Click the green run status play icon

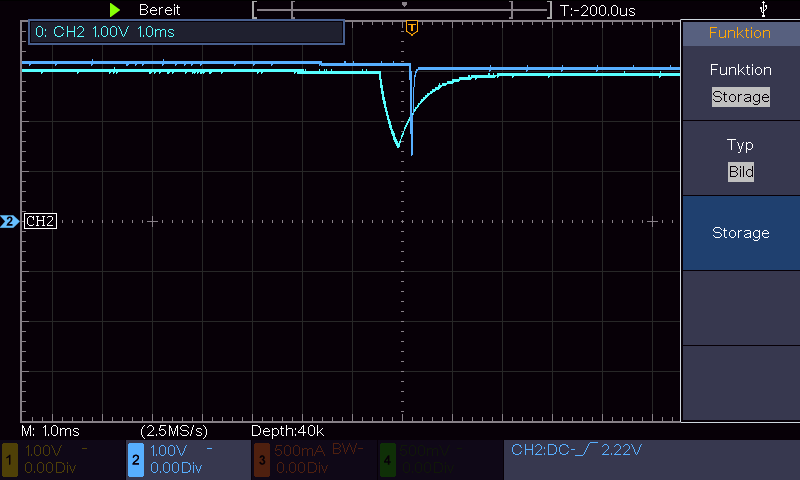[115, 10]
